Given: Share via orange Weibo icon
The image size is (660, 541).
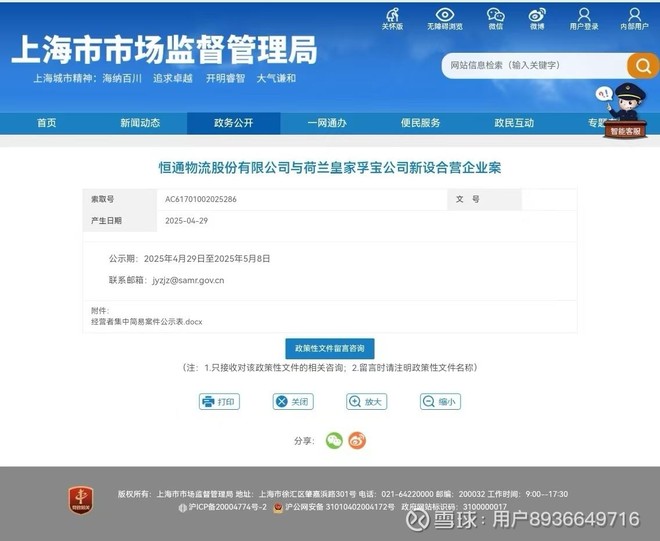Looking at the screenshot, I should (x=357, y=440).
